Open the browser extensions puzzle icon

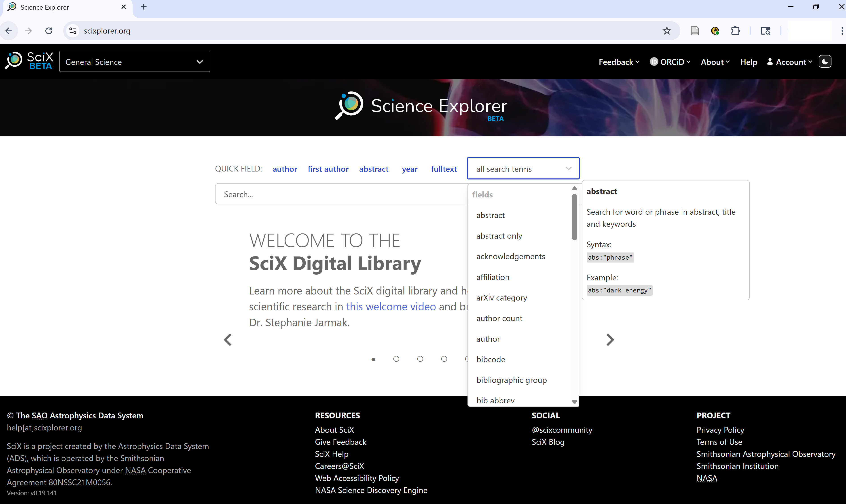[735, 31]
